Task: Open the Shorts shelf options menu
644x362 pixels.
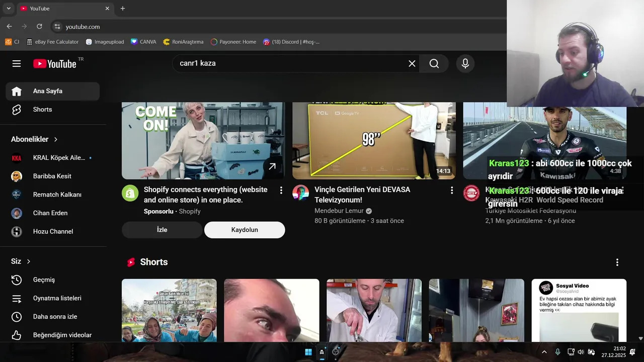Action: click(x=617, y=262)
